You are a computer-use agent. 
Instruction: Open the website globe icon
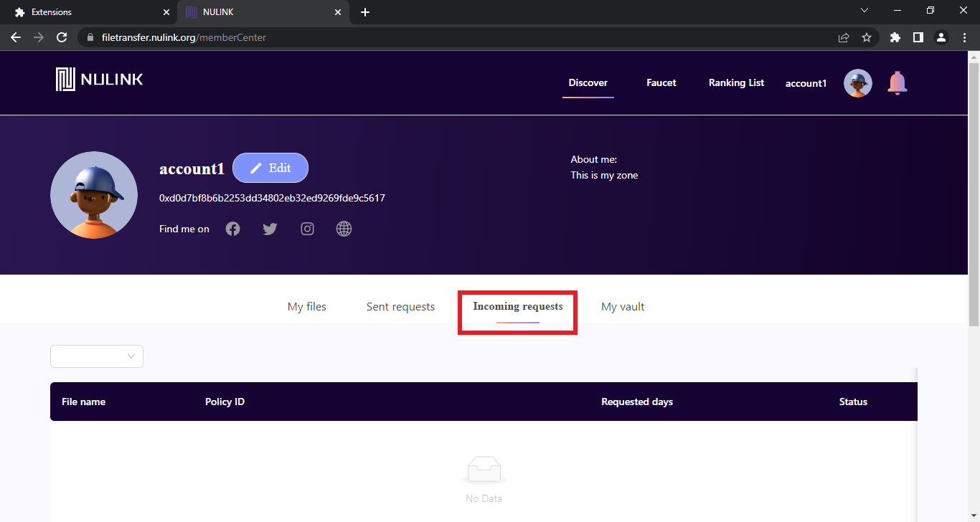344,229
